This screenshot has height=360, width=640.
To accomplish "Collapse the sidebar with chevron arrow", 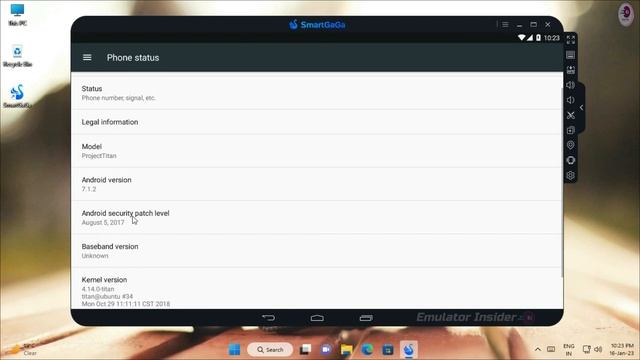I will pos(582,108).
